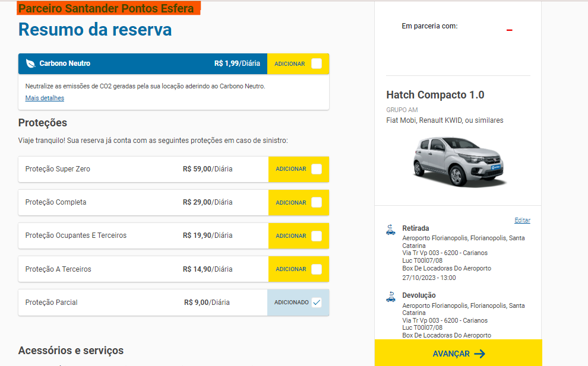Click the arrow icon in the Avançar button
588x366 pixels.
click(480, 354)
